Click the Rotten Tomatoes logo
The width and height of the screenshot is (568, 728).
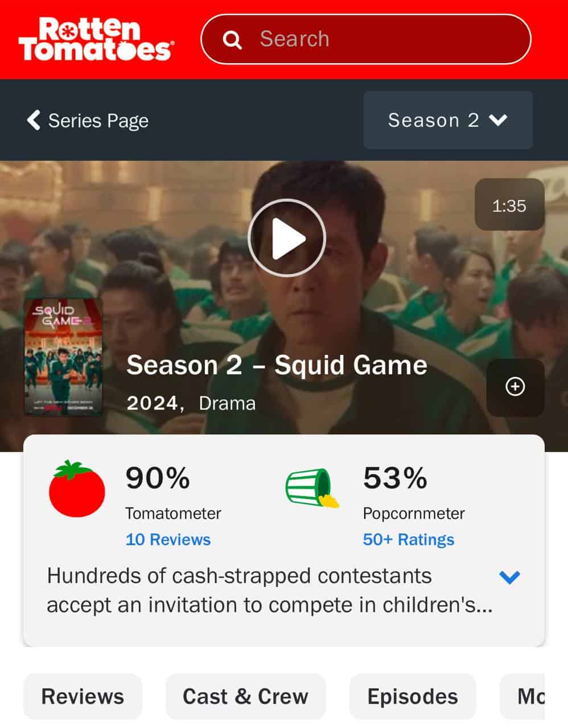pos(96,39)
